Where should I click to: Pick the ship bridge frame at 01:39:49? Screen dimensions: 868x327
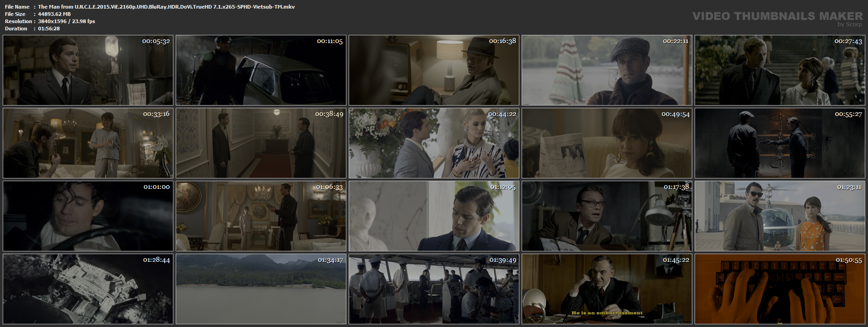(x=434, y=289)
